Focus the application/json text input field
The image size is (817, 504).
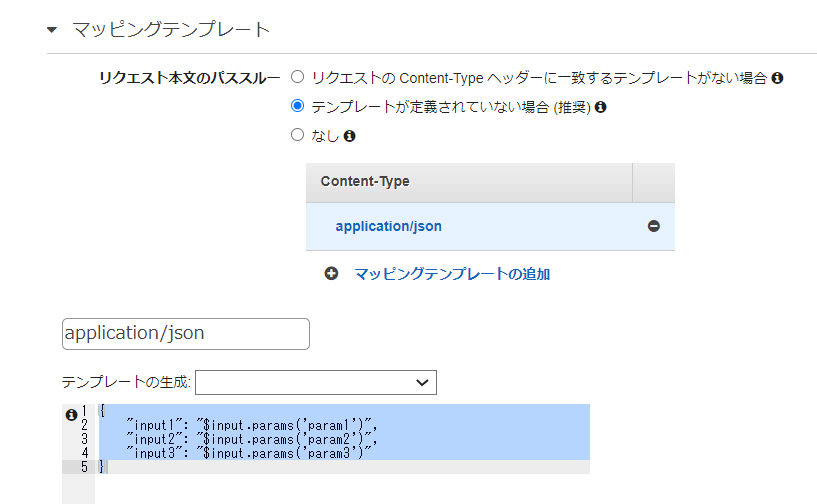pyautogui.click(x=185, y=334)
